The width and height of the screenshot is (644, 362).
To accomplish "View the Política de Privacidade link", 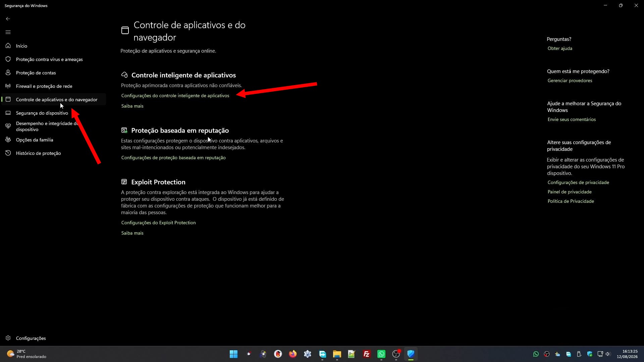I will pos(571,201).
